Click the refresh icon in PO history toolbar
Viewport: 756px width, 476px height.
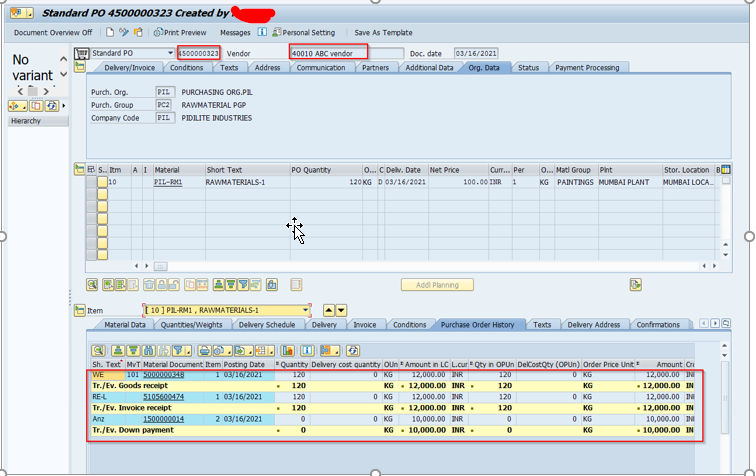click(x=353, y=351)
